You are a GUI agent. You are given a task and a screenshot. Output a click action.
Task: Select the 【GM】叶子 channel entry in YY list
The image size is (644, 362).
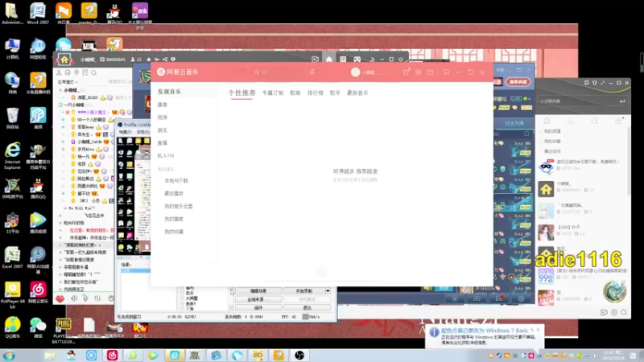(x=582, y=232)
